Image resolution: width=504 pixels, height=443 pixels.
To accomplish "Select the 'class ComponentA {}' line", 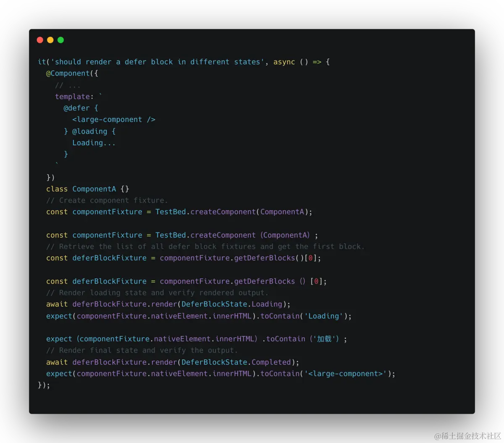I will 88,189.
